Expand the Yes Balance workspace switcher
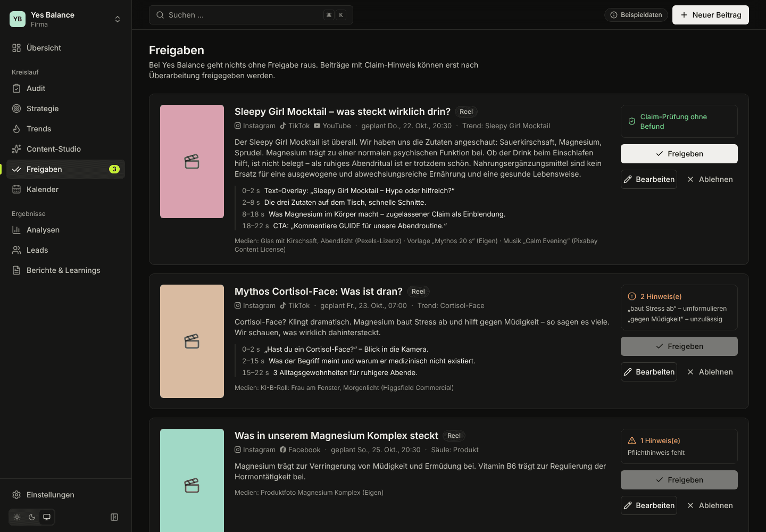 point(66,19)
